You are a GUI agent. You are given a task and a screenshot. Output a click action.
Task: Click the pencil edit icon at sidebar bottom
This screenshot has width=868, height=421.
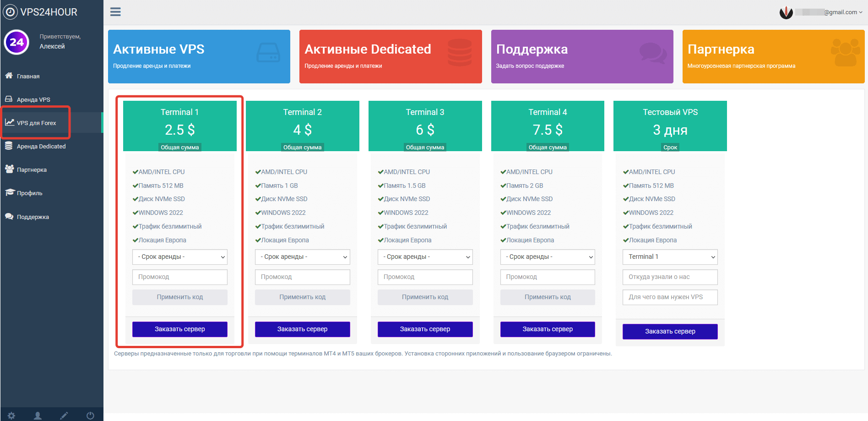click(x=64, y=416)
